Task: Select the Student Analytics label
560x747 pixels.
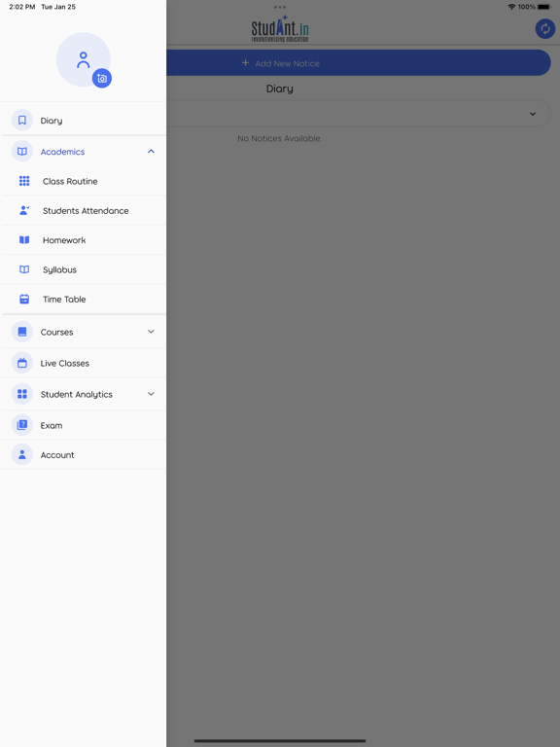Action: tap(76, 395)
